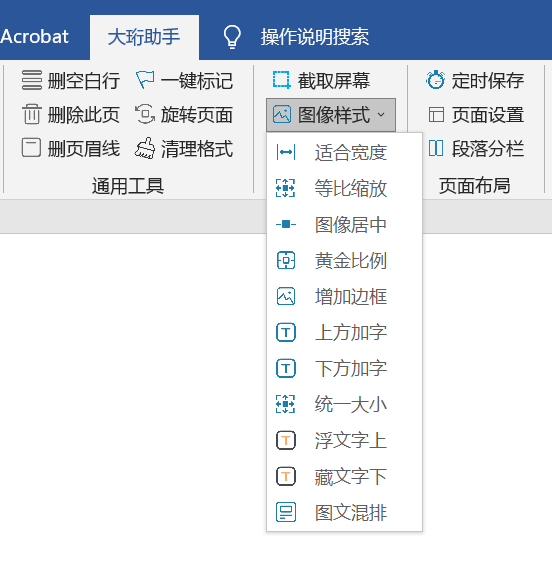The image size is (552, 570).
Task: Select 图像居中 in the dropdown menu
Action: pyautogui.click(x=344, y=224)
